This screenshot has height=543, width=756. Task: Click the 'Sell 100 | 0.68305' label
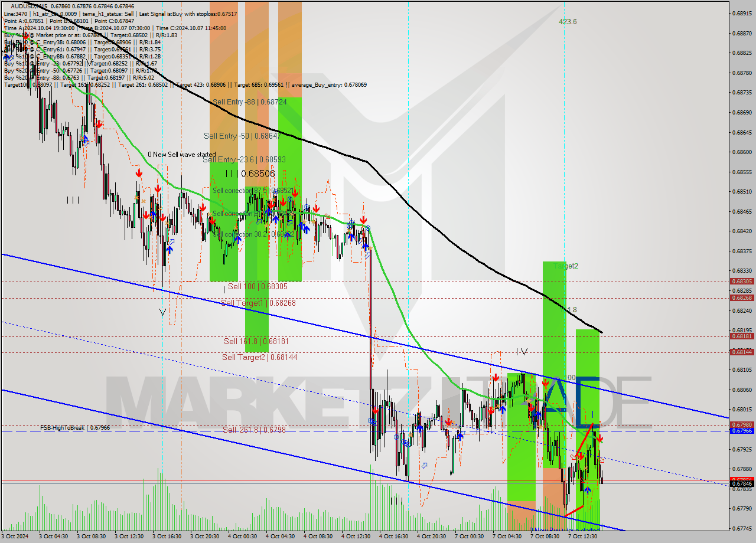point(258,286)
